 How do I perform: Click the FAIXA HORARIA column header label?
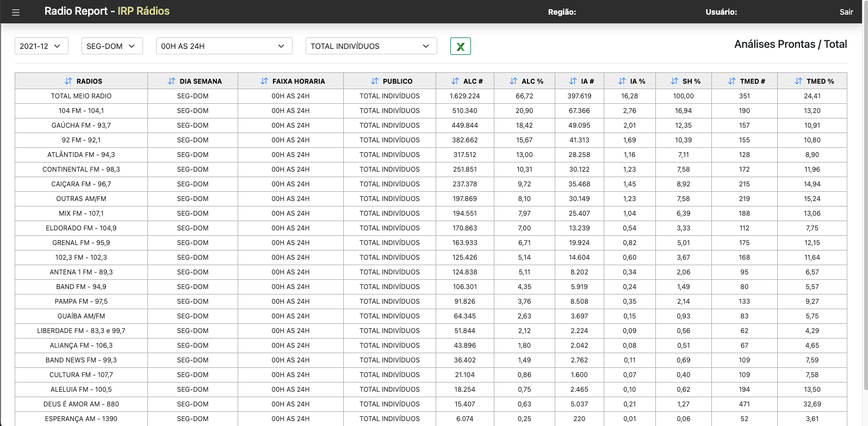click(299, 81)
